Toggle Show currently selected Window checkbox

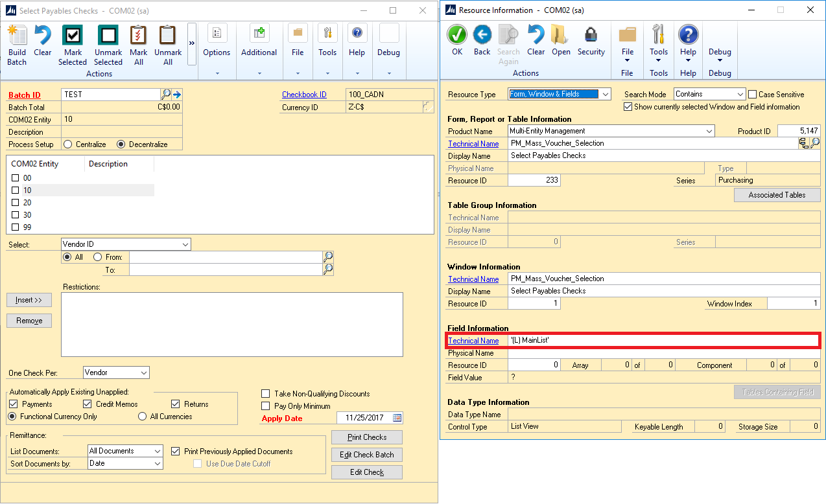tap(628, 107)
